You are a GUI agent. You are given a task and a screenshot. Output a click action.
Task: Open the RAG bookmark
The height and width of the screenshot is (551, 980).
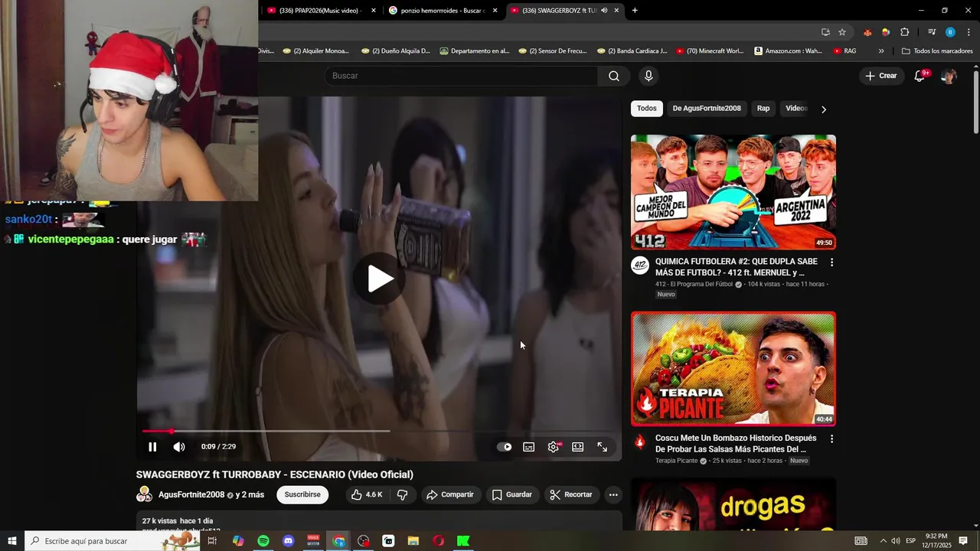coord(844,51)
